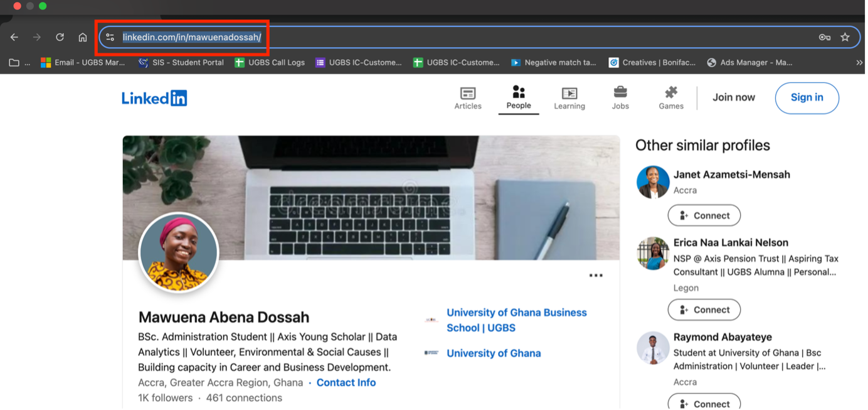Open Contact Info on Mawuena's profile
The width and height of the screenshot is (868, 410).
coord(346,382)
